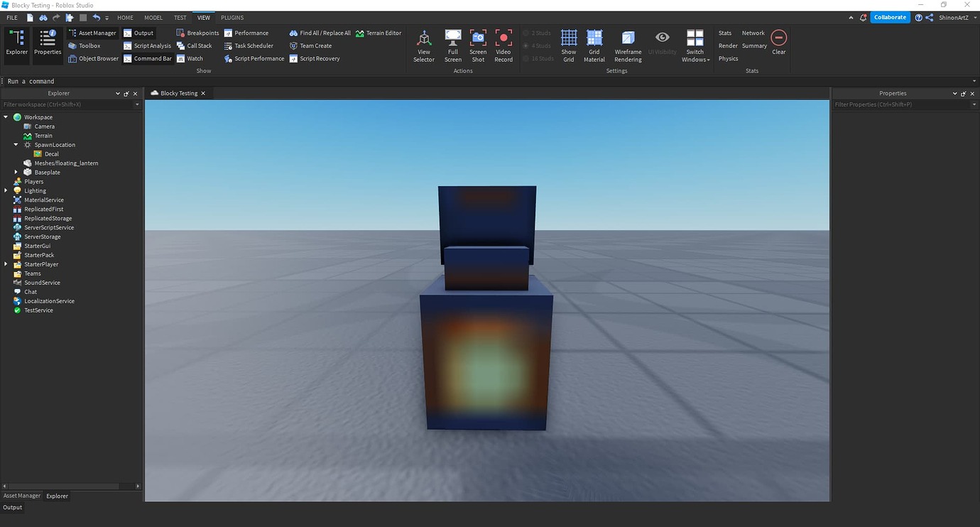Toggle the Explorer panel button

pyautogui.click(x=17, y=45)
